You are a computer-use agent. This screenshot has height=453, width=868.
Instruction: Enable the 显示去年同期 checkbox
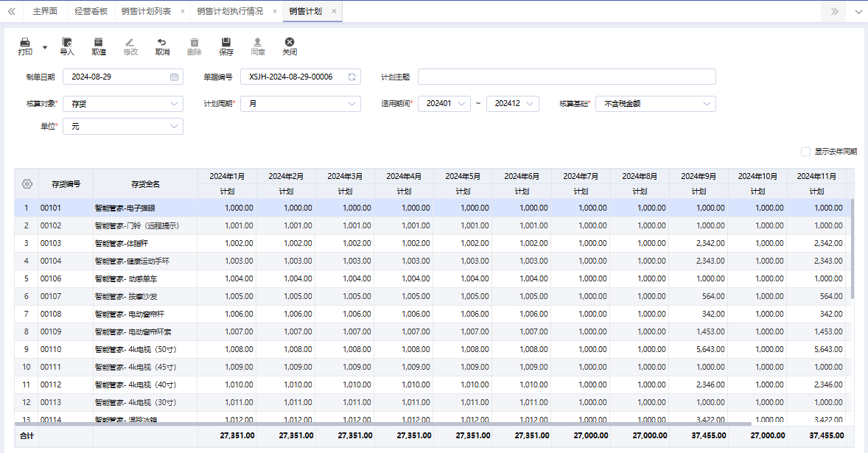(x=805, y=152)
